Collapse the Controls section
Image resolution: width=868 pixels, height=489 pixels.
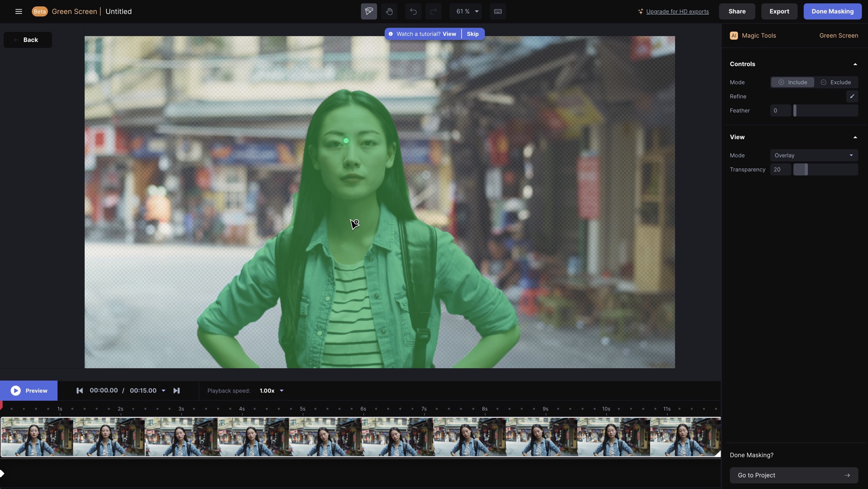pyautogui.click(x=855, y=64)
